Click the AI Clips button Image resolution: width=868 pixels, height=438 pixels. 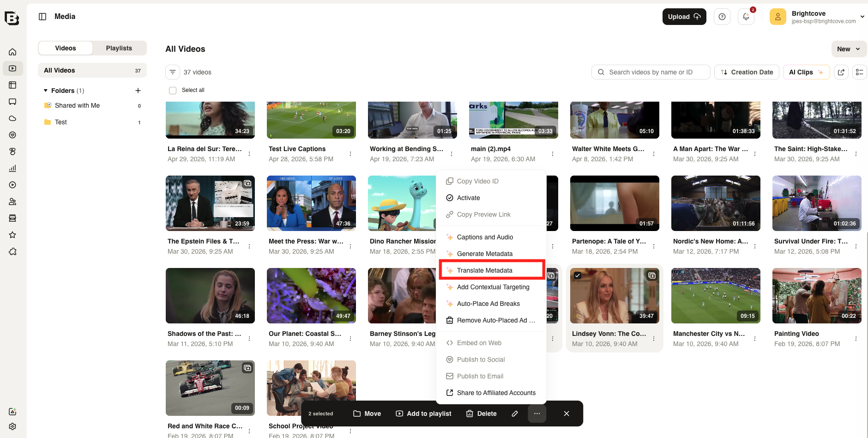(x=806, y=72)
